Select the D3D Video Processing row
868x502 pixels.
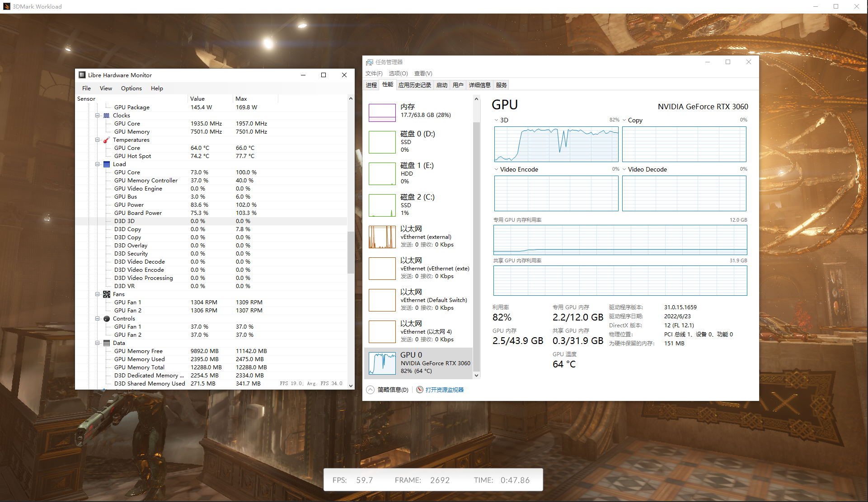(x=211, y=278)
